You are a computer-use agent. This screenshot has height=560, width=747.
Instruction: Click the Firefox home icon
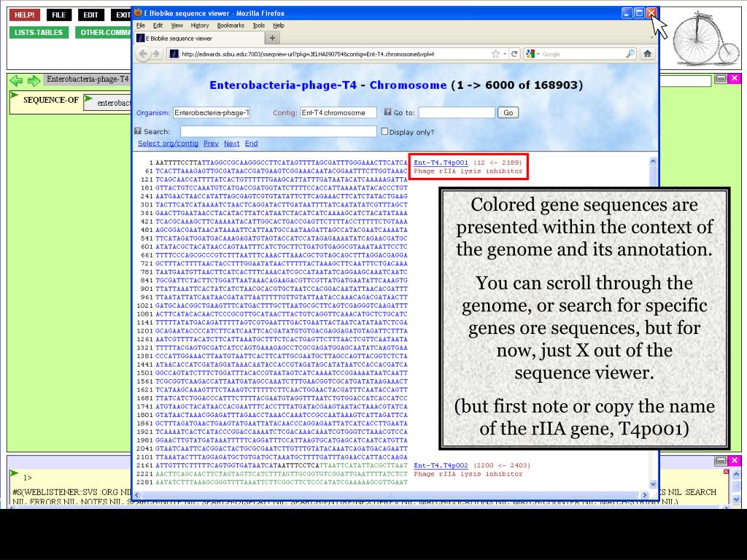click(x=647, y=53)
